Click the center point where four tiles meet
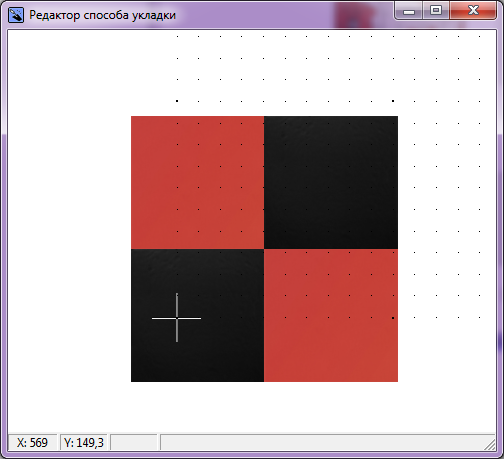This screenshot has height=459, width=504. (264, 249)
